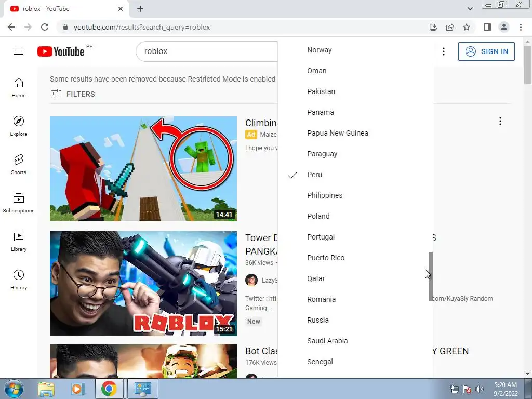Open the 15:21 ROBLOX video thumbnail

[x=143, y=284]
